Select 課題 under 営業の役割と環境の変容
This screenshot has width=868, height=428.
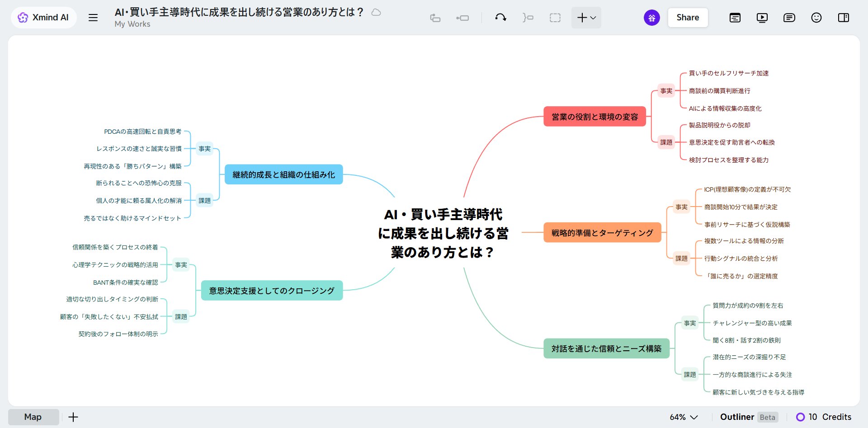coord(666,142)
